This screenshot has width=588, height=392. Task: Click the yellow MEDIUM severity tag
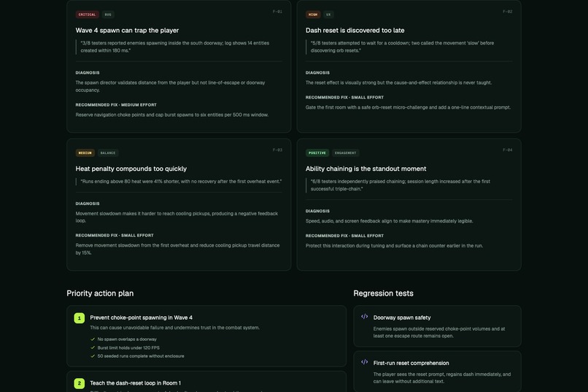point(85,153)
